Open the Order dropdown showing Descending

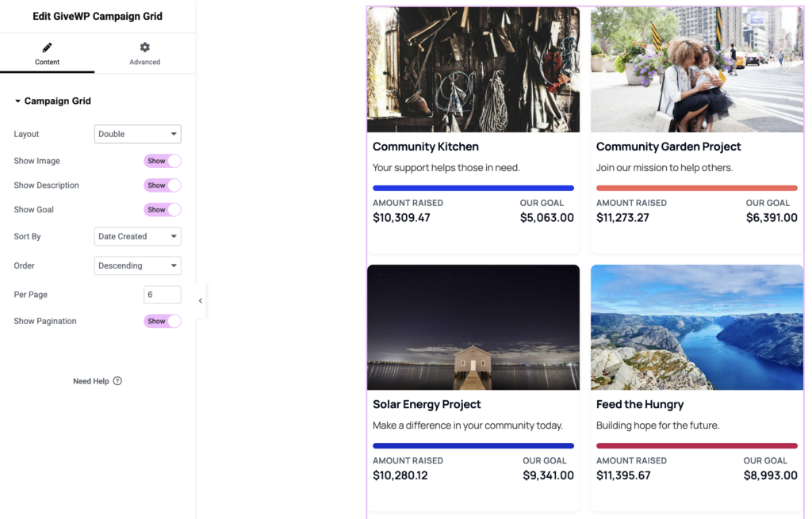pos(137,265)
